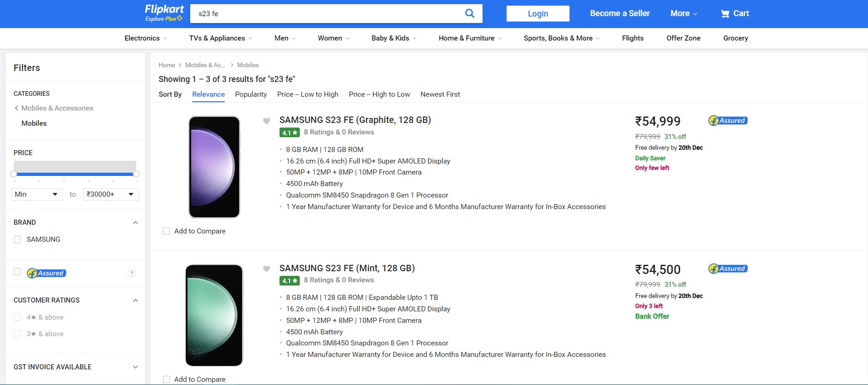Viewport: 868px width, 385px height.
Task: Open the Graphite S23 FE product image
Action: coord(214,167)
